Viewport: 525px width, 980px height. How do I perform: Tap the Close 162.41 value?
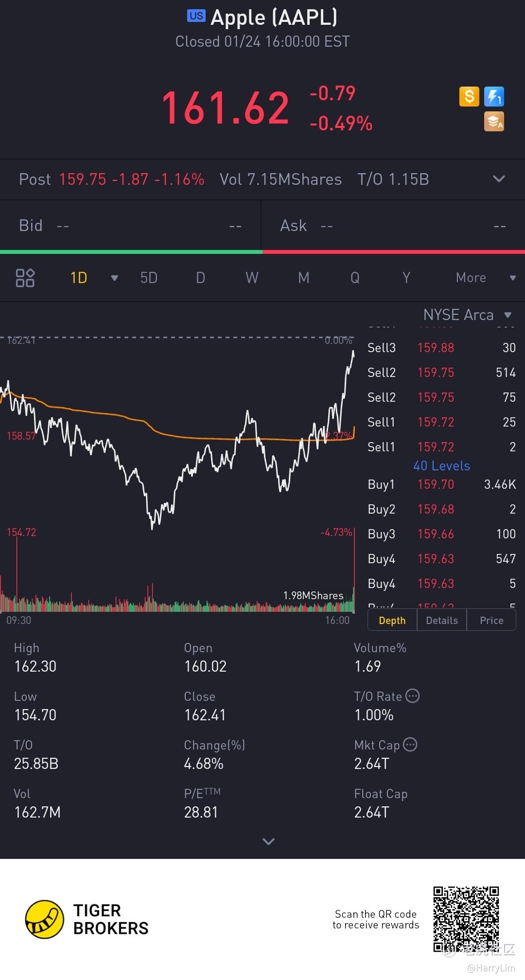[x=205, y=715]
